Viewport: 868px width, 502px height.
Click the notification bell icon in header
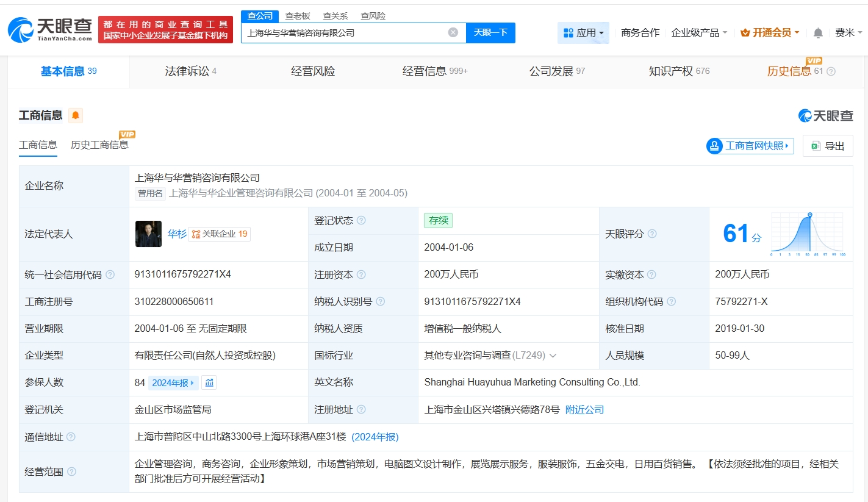point(818,33)
